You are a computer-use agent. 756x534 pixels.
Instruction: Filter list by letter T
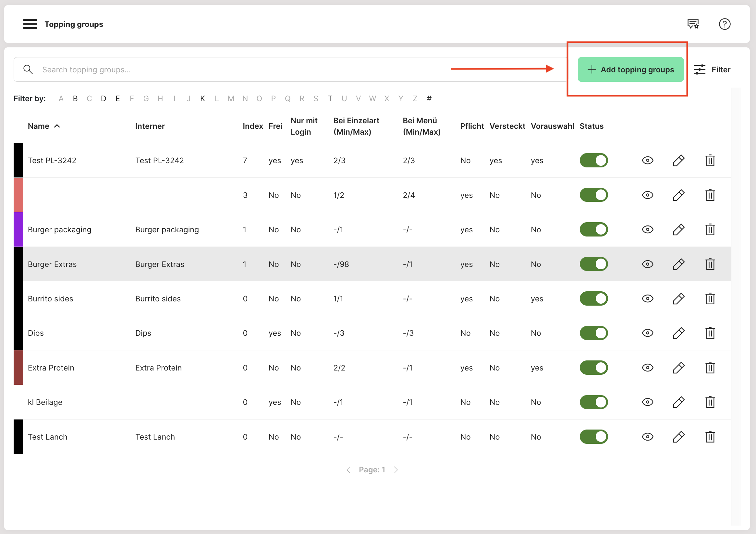point(330,98)
